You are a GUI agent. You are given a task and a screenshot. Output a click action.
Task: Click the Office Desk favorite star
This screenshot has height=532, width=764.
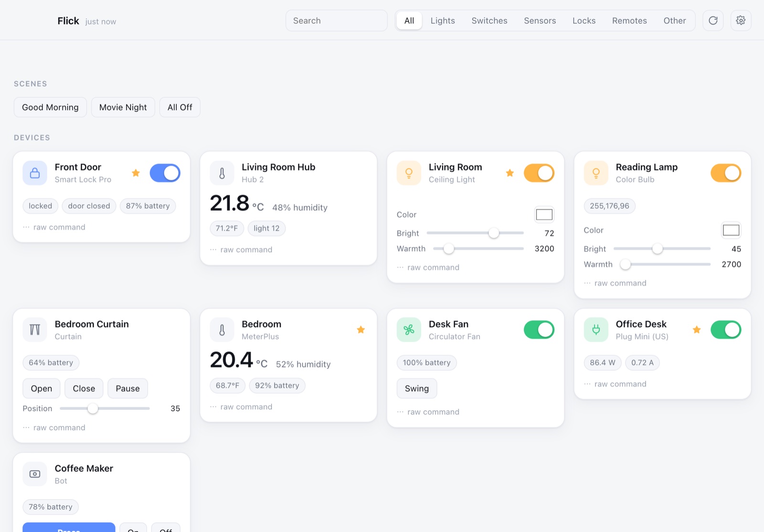(x=697, y=330)
